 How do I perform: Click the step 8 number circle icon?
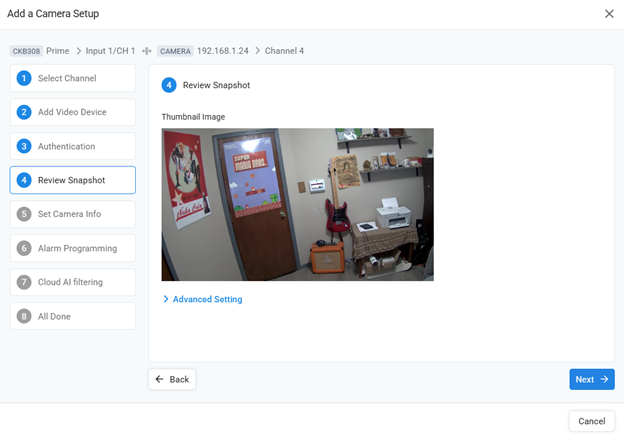24,317
